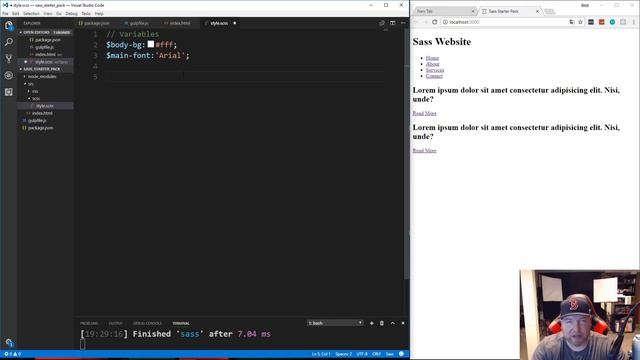This screenshot has height=360, width=640.
Task: Click the open changes icon in editor toolbar
Action: point(382,23)
